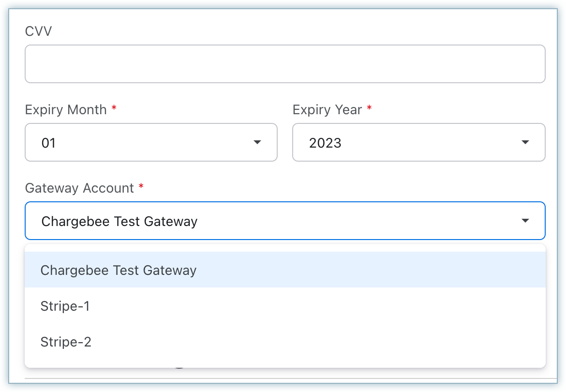Click the CVV input field

[x=285, y=64]
